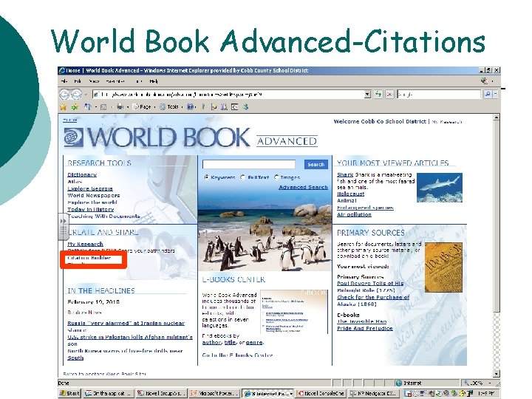Screen dimensions: 532x399
Task: Click the browser address bar URL field
Action: coord(228,95)
